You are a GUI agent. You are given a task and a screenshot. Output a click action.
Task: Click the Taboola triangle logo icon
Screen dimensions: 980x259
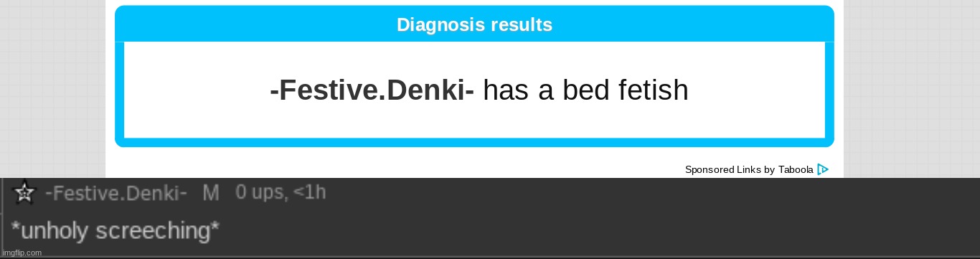point(823,170)
